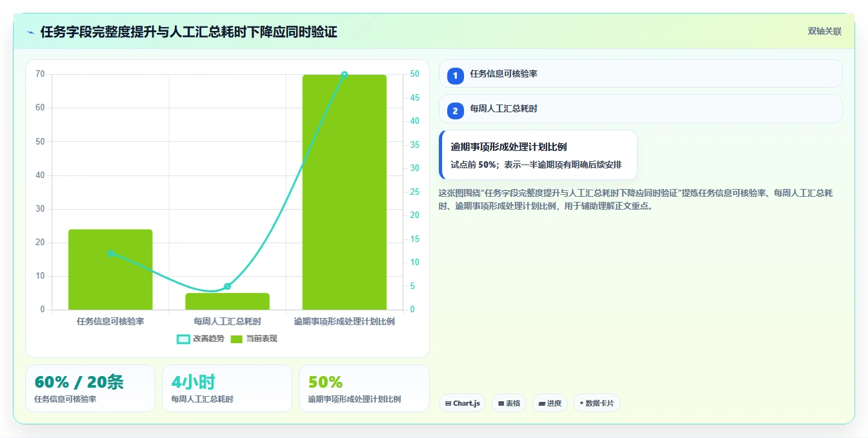Select numbered item 1 任务信息可核验率
The image size is (868, 438).
click(640, 74)
